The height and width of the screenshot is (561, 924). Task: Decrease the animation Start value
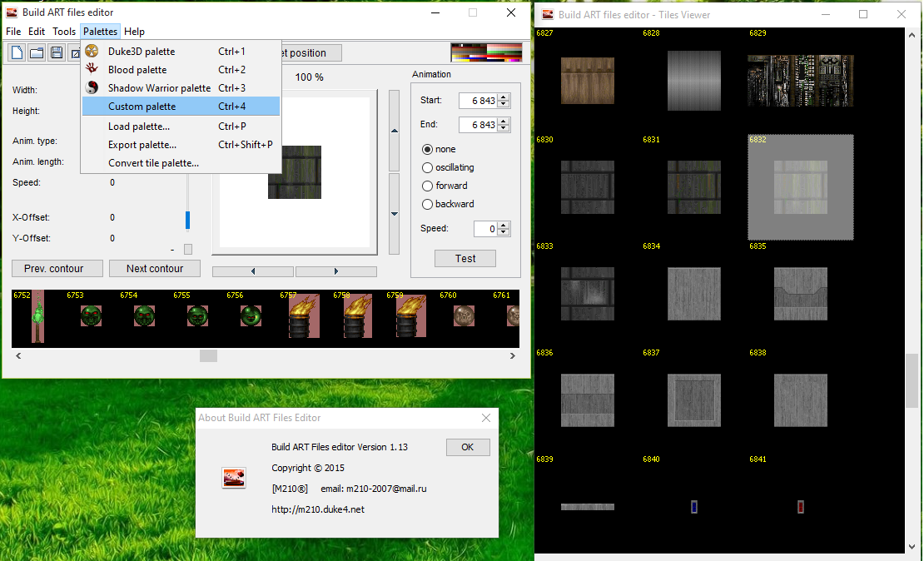tap(504, 104)
